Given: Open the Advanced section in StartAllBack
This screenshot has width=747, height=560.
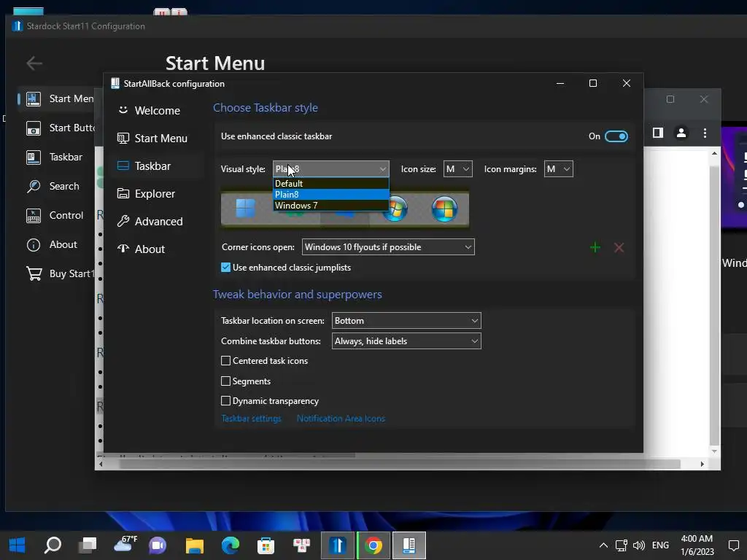Looking at the screenshot, I should (x=150, y=222).
